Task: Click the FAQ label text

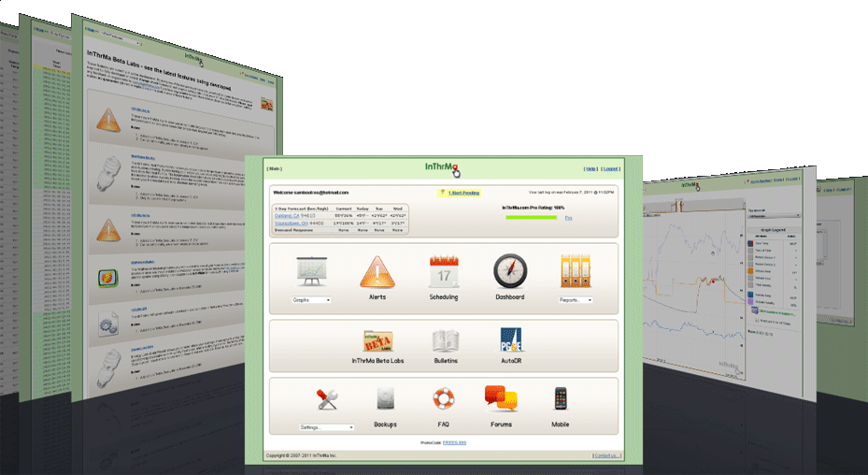Action: tap(444, 425)
